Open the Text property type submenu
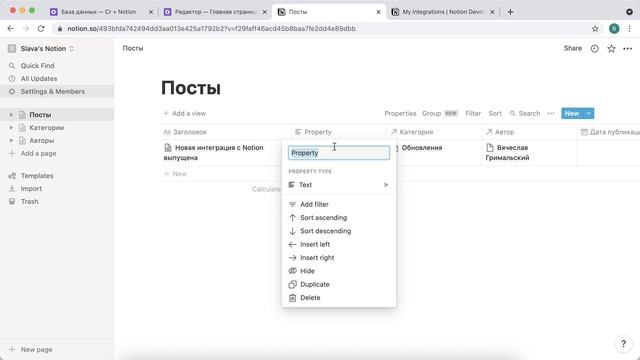Viewport: 640px width, 360px height. pos(339,185)
